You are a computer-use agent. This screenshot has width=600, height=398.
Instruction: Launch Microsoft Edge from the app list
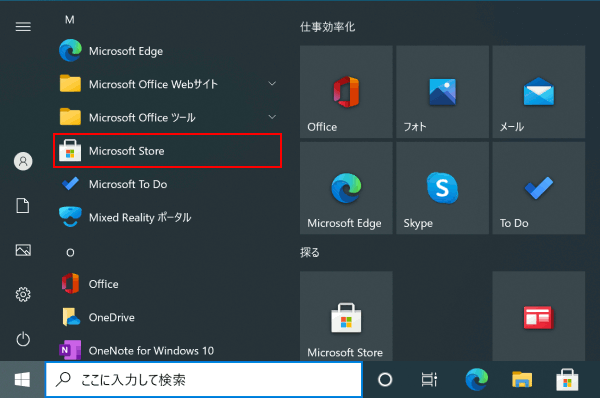click(167, 51)
